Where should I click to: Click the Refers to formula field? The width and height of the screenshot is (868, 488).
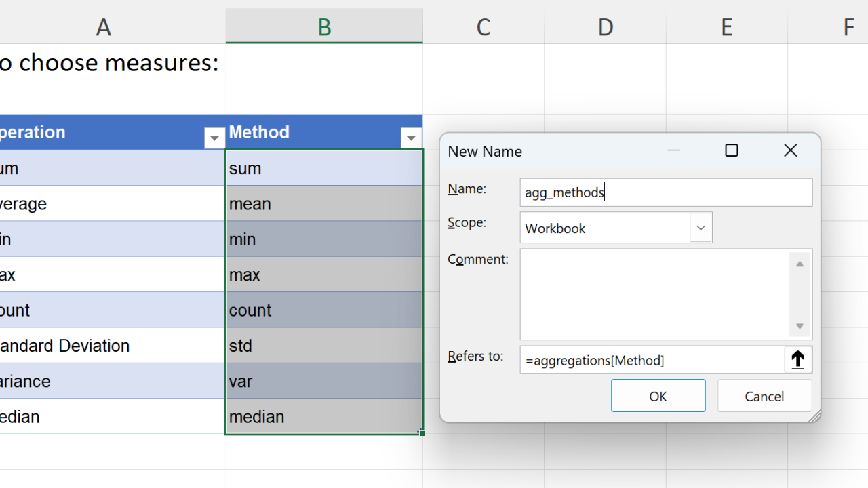coord(652,360)
